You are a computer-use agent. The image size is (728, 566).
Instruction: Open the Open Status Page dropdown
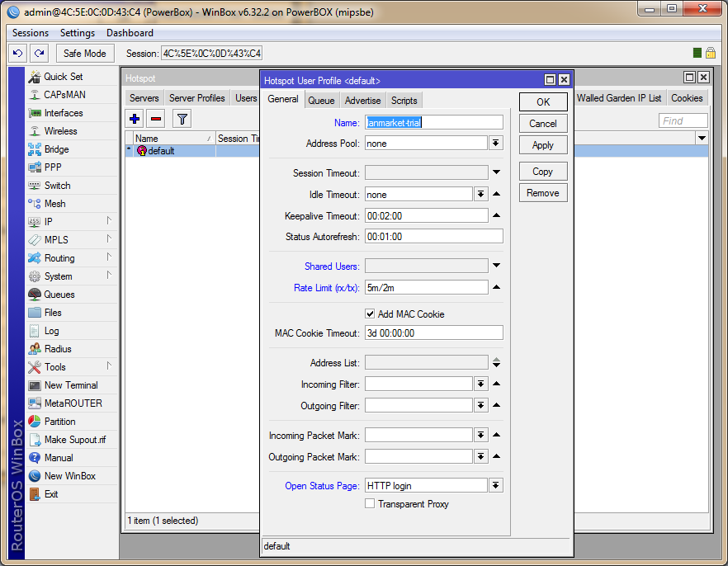[x=495, y=486]
